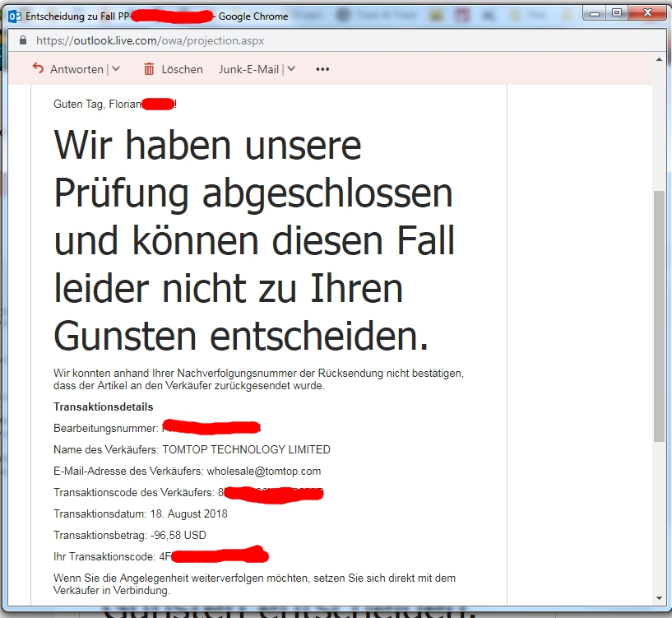Maximize the Chrome popup window
672x618 pixels.
click(619, 11)
